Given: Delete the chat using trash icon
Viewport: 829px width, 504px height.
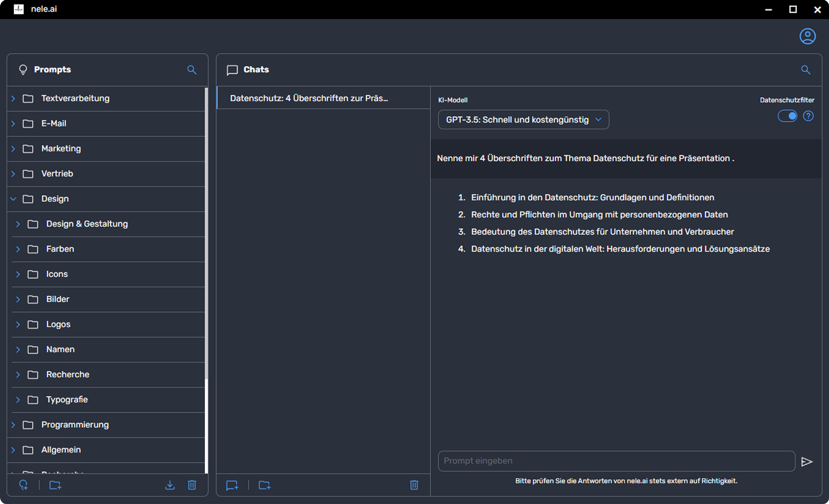Looking at the screenshot, I should click(414, 485).
